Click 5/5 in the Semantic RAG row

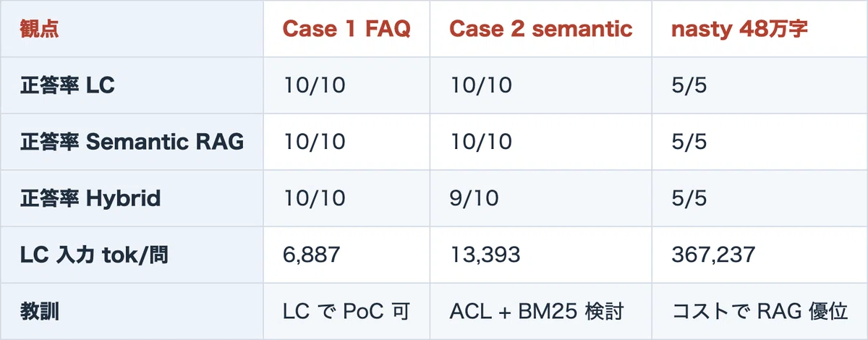(x=689, y=142)
